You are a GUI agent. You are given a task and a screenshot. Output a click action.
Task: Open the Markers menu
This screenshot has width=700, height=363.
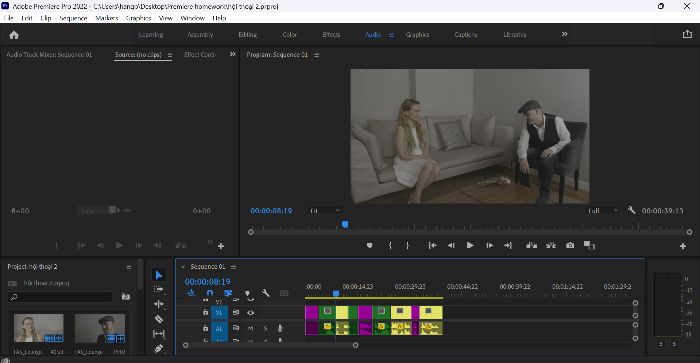[107, 18]
